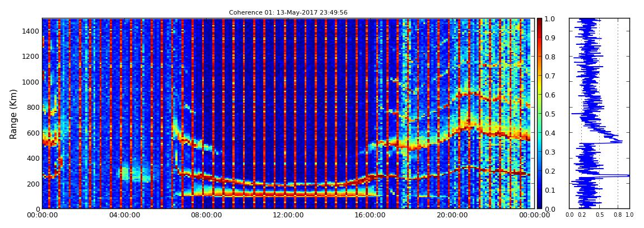Click the 0.8 colorbar tick label
The width and height of the screenshot is (644, 228).
click(549, 57)
